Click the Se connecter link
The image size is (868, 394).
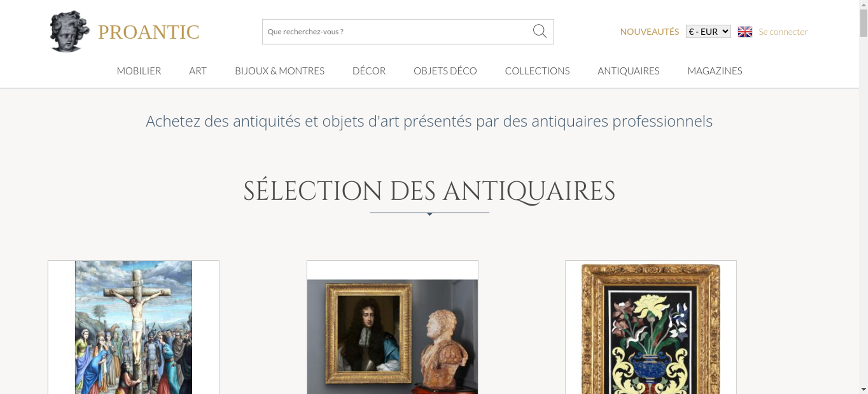pyautogui.click(x=783, y=32)
